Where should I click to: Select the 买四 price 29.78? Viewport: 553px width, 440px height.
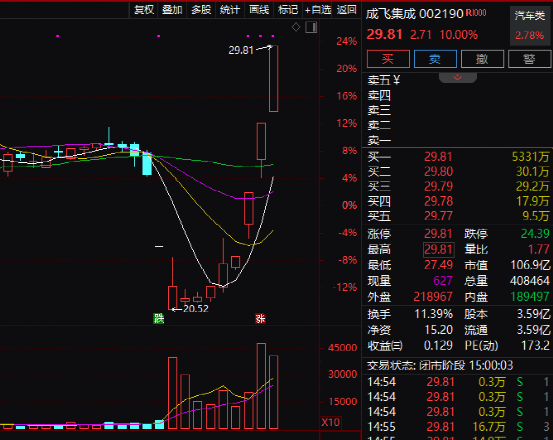click(x=438, y=201)
